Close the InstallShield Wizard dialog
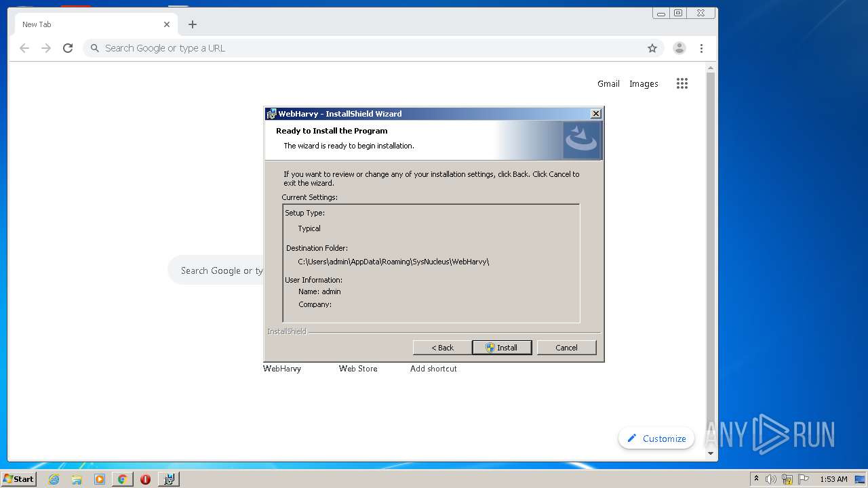The image size is (868, 488). (x=595, y=114)
